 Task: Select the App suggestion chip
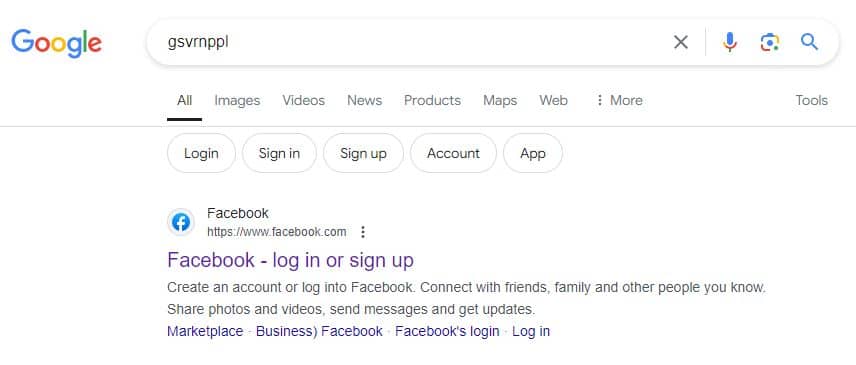(x=533, y=153)
